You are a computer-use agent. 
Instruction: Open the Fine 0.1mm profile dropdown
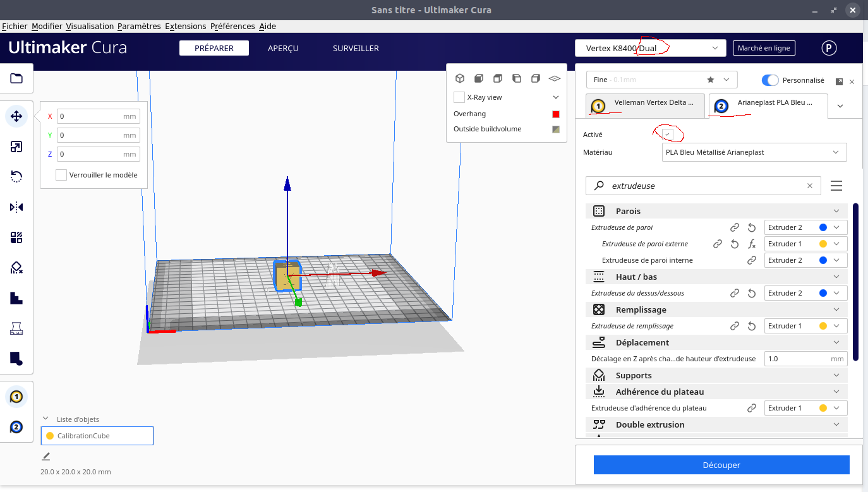[x=661, y=80]
